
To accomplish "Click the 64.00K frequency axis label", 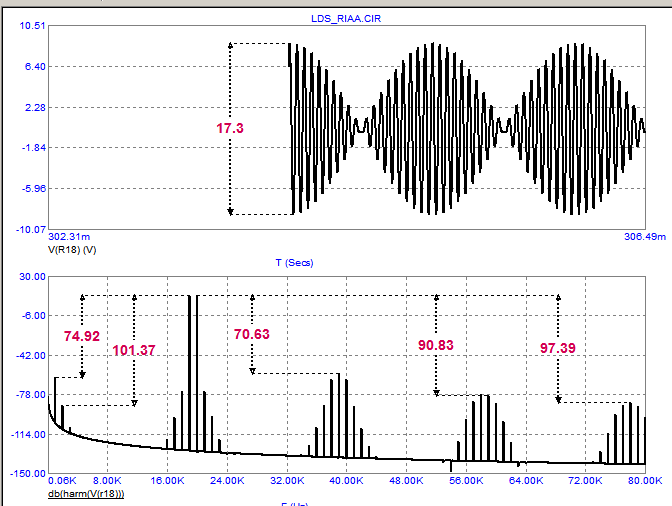I will 526,481.
